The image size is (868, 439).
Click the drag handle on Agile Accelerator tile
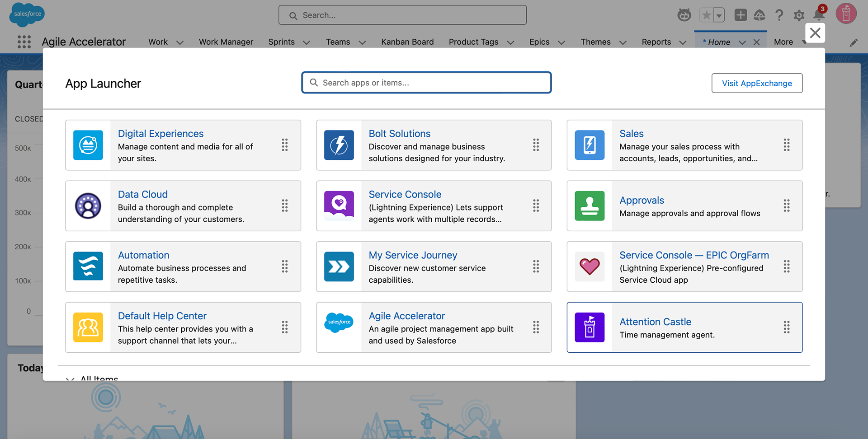click(536, 327)
